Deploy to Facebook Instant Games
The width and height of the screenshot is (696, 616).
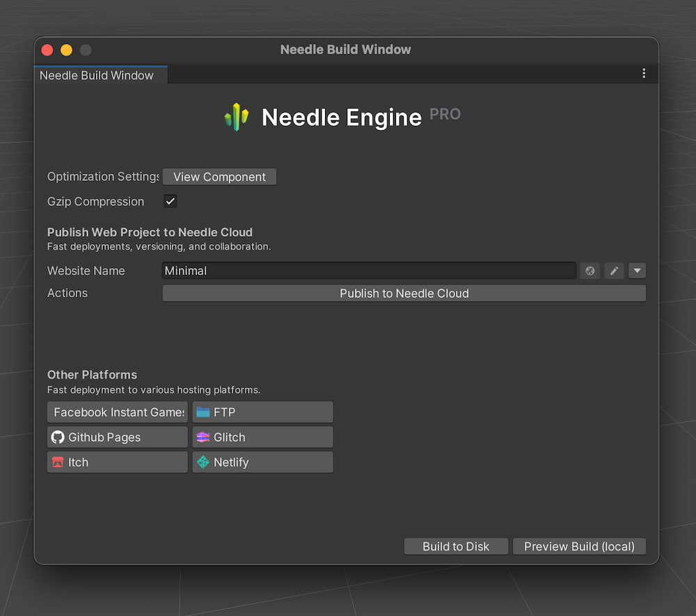click(117, 411)
